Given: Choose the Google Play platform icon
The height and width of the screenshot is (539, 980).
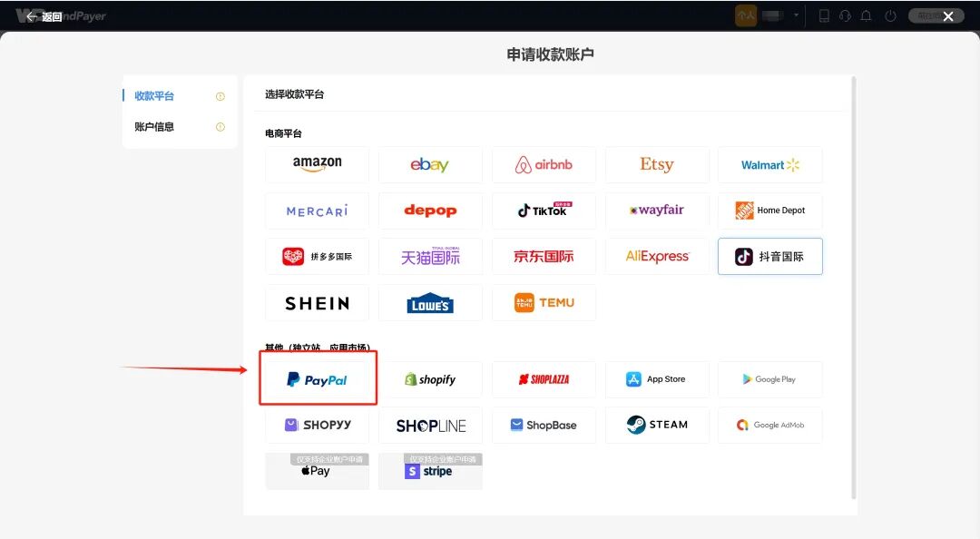Looking at the screenshot, I should coord(769,378).
